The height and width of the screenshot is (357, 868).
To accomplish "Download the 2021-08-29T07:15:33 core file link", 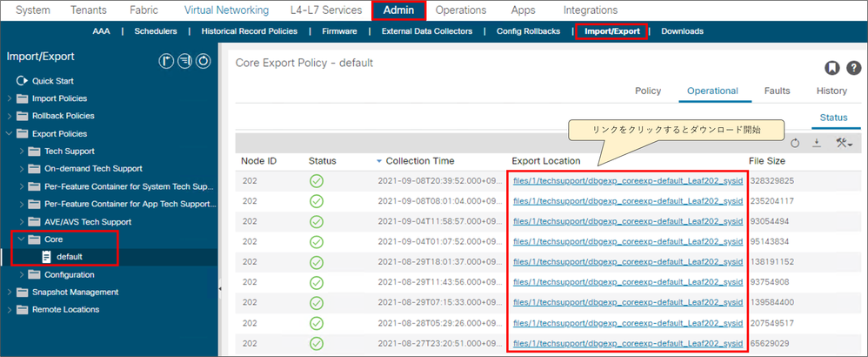I will (628, 303).
